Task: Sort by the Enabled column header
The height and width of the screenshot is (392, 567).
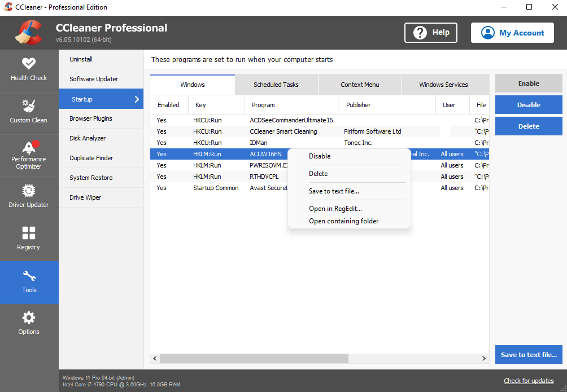Action: click(169, 105)
